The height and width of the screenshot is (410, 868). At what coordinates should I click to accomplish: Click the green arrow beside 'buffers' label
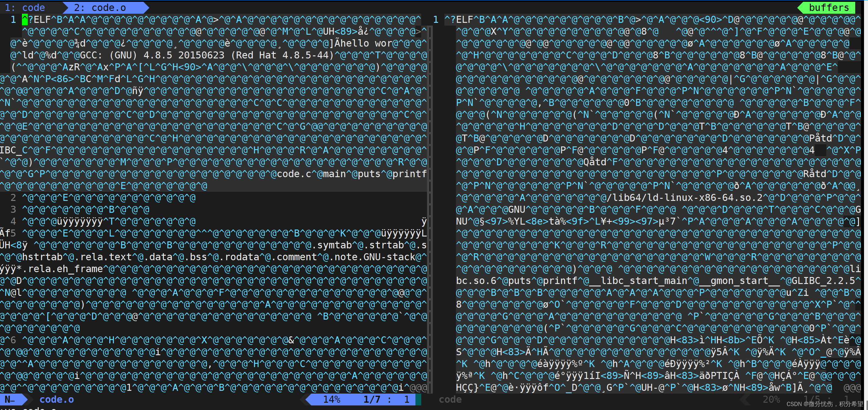(801, 7)
